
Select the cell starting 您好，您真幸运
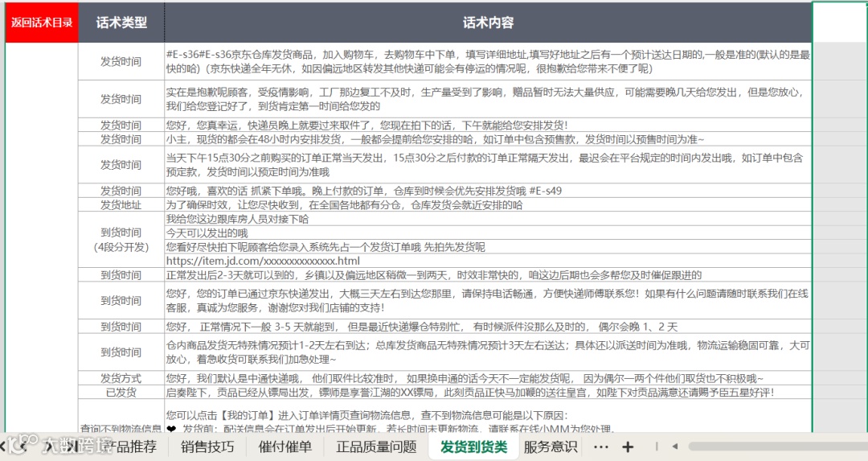[489, 125]
